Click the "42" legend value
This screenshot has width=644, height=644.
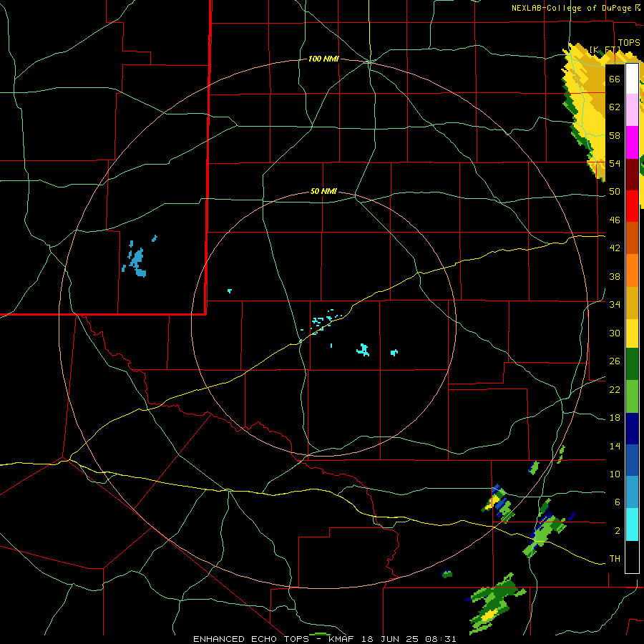[x=615, y=248]
